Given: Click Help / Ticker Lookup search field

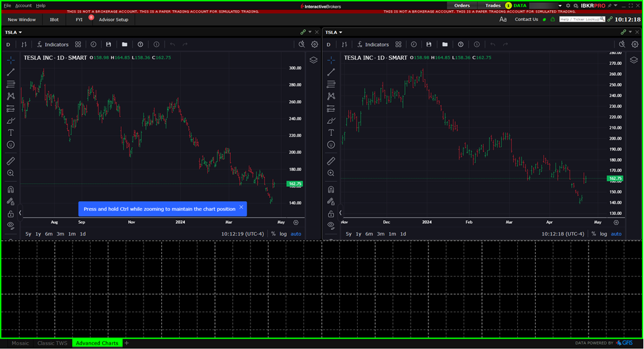Looking at the screenshot, I should tap(582, 19).
